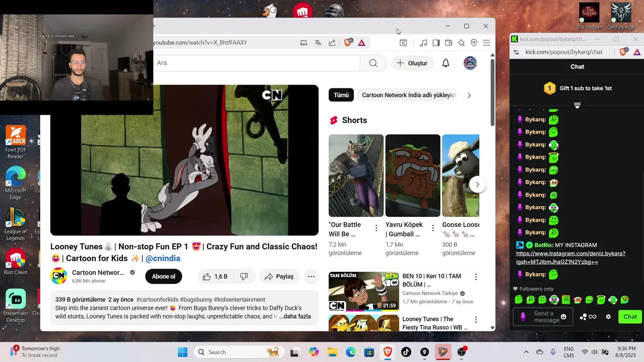Click the chip bar next arrow
This screenshot has width=644, height=362.
tap(469, 95)
